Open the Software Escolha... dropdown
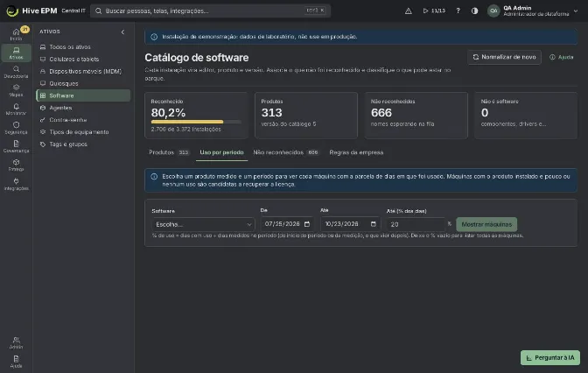This screenshot has width=588, height=373. point(203,224)
